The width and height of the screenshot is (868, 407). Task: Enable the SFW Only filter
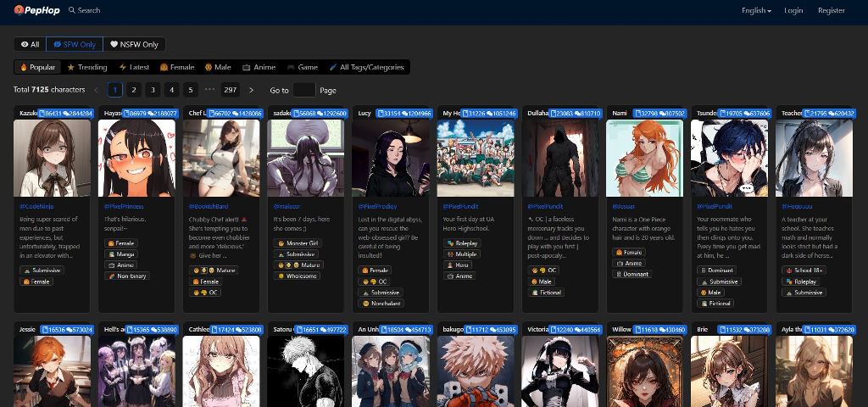pos(74,44)
